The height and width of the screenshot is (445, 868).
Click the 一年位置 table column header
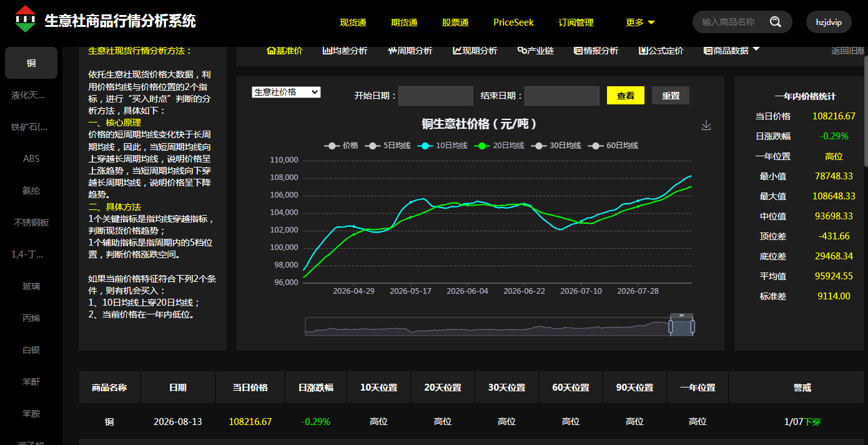point(698,387)
